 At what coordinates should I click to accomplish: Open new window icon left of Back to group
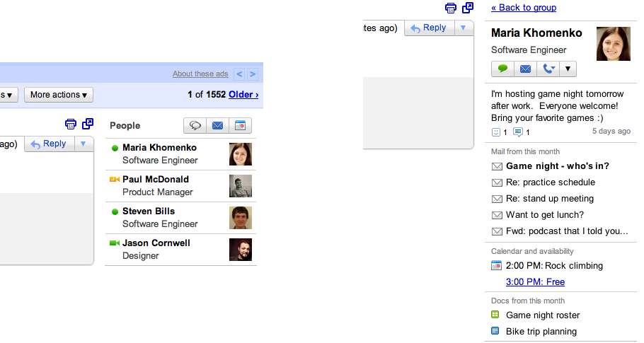coord(468,8)
